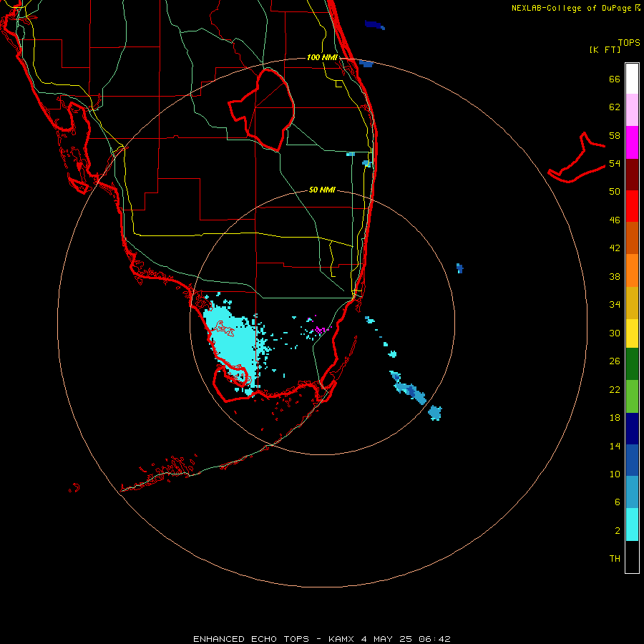Click the 'KAMX' station identifier
644x644 pixels.
[x=342, y=639]
